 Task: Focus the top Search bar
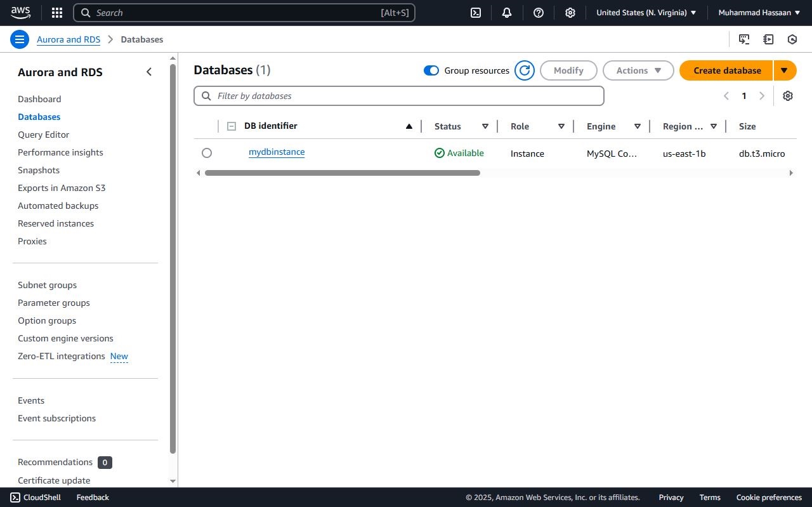pos(244,13)
